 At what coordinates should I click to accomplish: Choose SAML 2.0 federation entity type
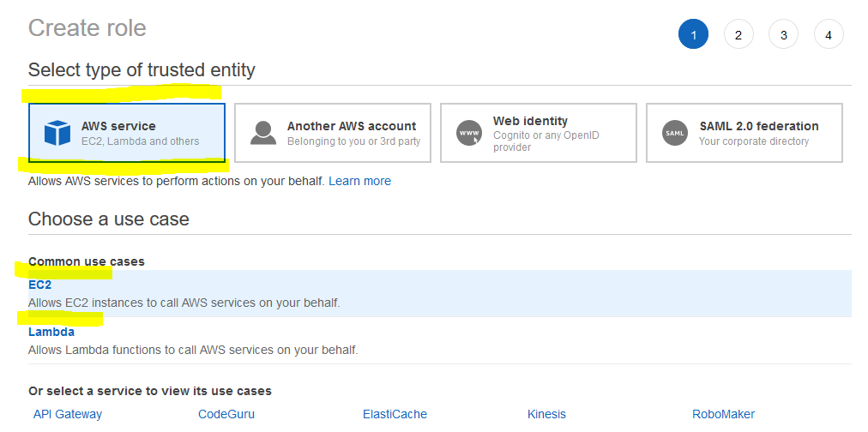coord(744,133)
